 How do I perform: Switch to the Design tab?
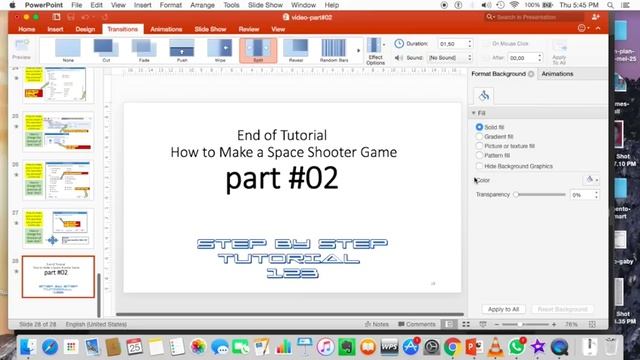click(x=85, y=29)
